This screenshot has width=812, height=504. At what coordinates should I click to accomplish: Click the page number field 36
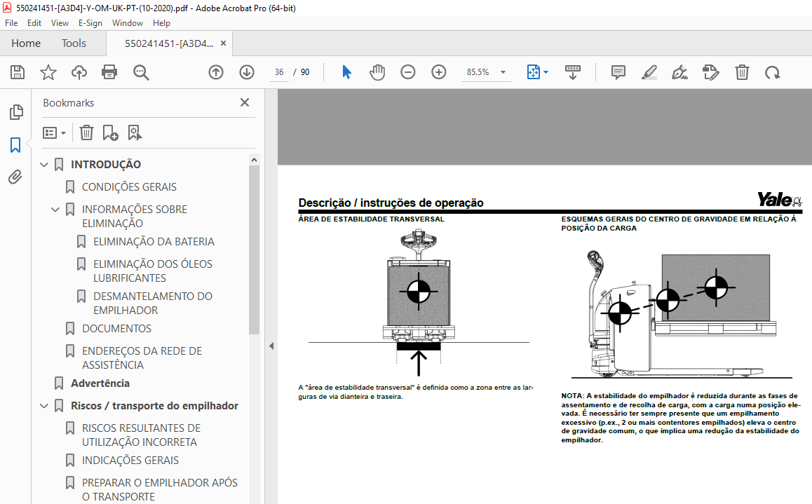[x=279, y=72]
